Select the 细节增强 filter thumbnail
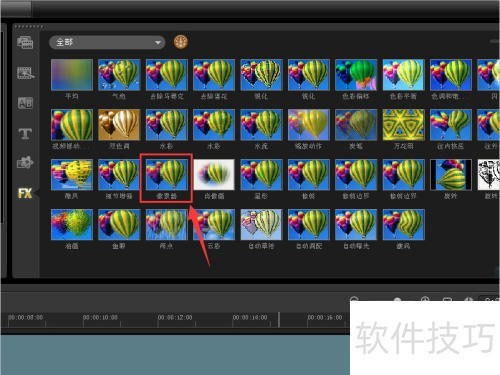 click(119, 175)
